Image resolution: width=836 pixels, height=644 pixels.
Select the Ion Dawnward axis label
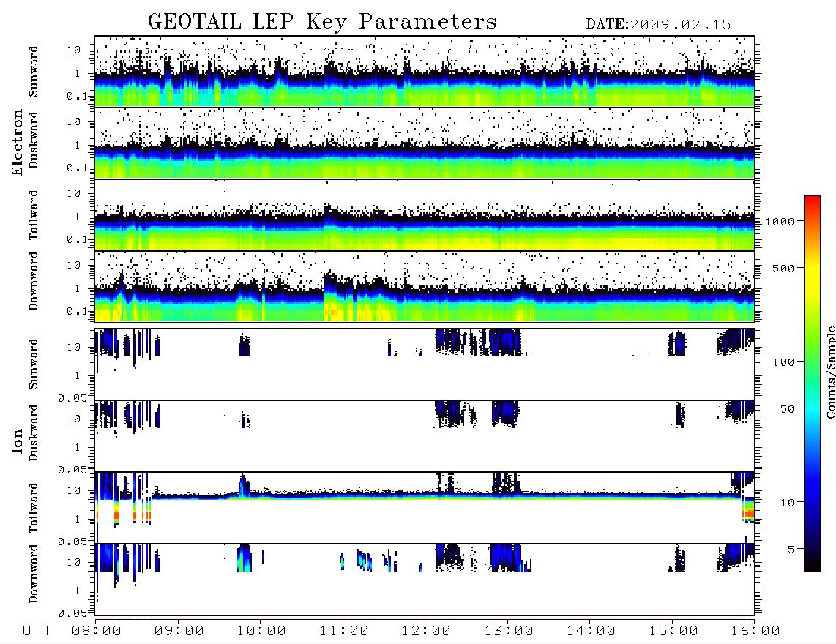click(34, 574)
